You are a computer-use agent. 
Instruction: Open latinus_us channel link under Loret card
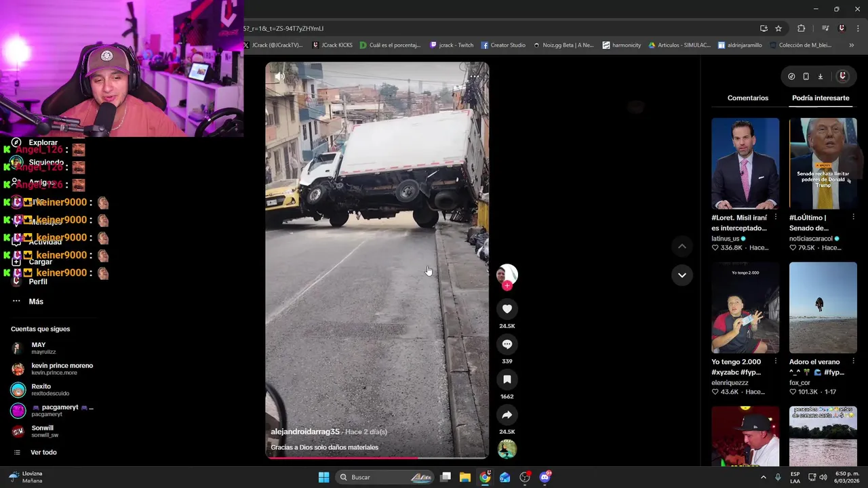coord(726,239)
